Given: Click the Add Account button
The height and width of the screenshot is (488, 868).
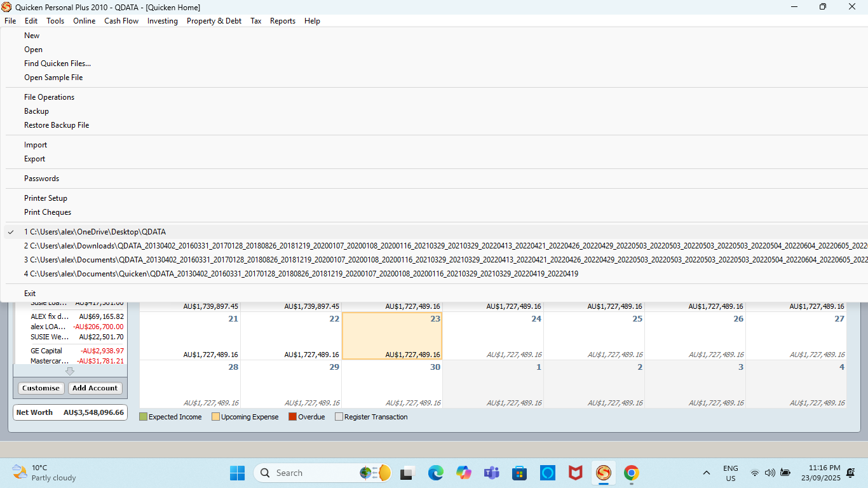Looking at the screenshot, I should coord(95,388).
